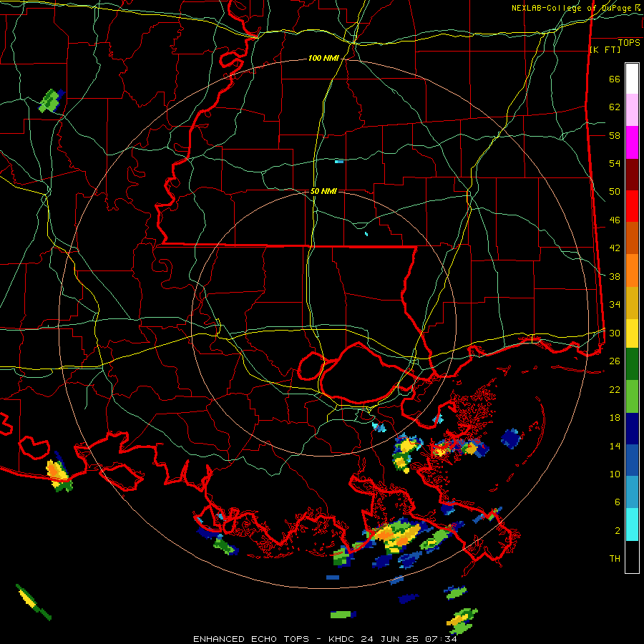Click the 58 legend label
Viewport: 644px width, 644px height.
coord(615,135)
